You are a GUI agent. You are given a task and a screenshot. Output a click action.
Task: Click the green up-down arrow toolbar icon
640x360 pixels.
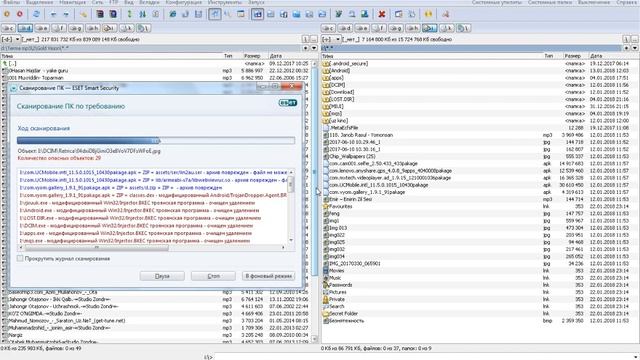(x=129, y=14)
